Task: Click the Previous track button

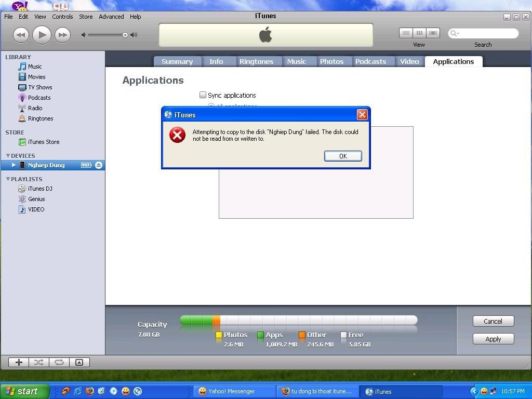Action: click(21, 35)
